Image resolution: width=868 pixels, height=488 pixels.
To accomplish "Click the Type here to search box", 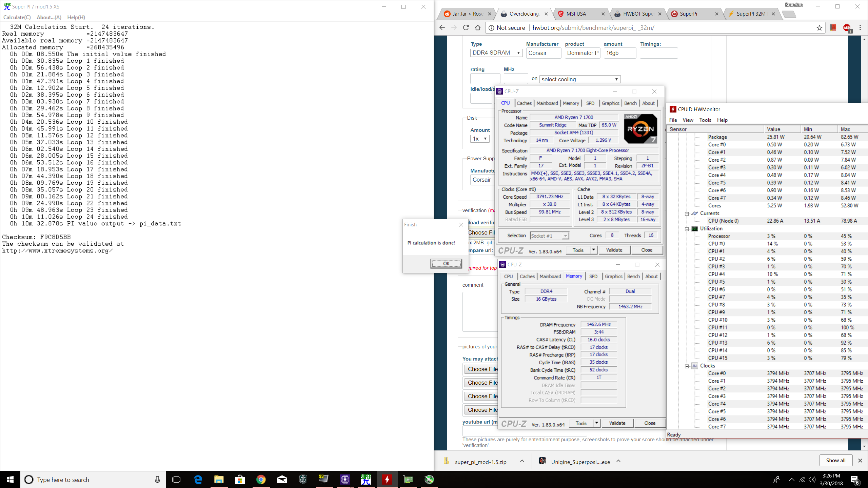I will [x=93, y=480].
